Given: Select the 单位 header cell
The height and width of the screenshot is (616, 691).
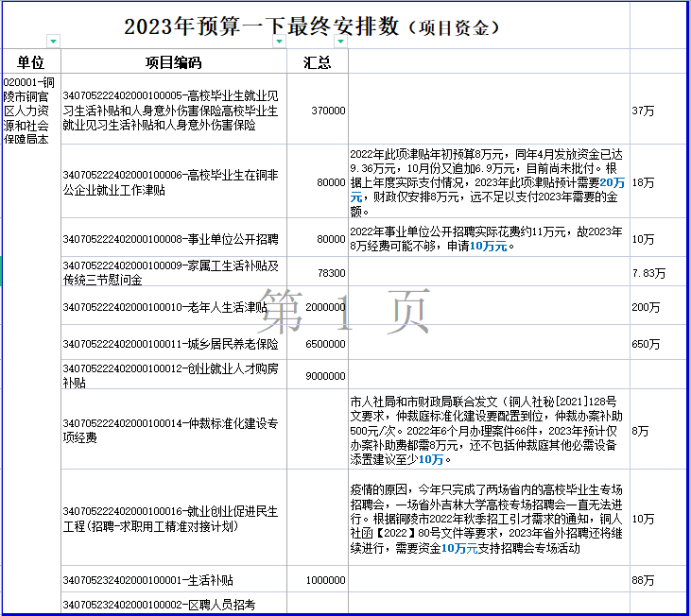Looking at the screenshot, I should tap(30, 63).
